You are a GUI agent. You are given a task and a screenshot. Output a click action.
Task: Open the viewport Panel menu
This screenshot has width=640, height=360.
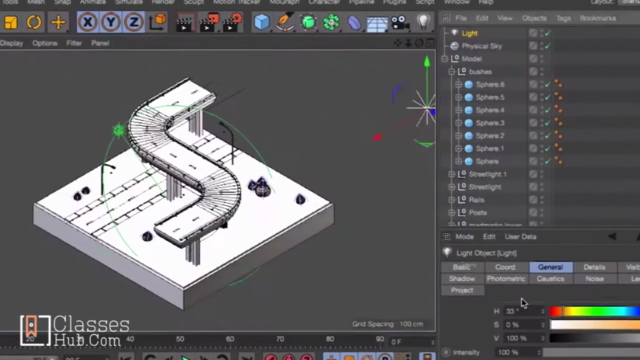click(x=100, y=43)
